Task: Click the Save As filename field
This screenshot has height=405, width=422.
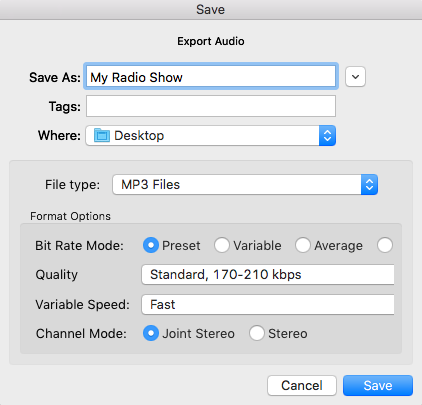Action: 211,77
